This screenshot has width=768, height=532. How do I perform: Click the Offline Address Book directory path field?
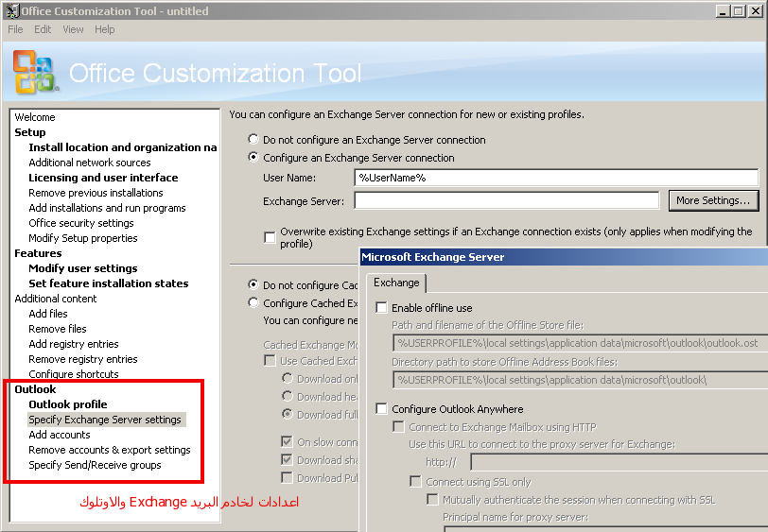pos(580,380)
